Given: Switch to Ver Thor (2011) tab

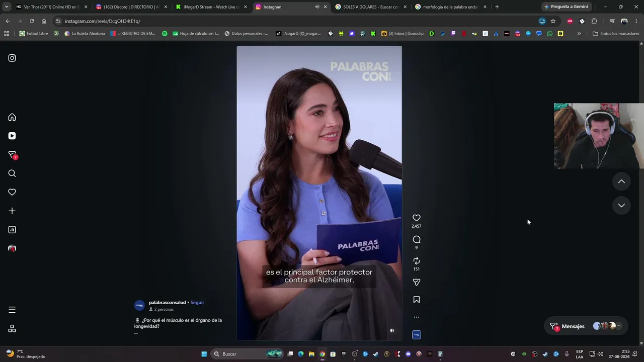Looking at the screenshot, I should [52, 7].
